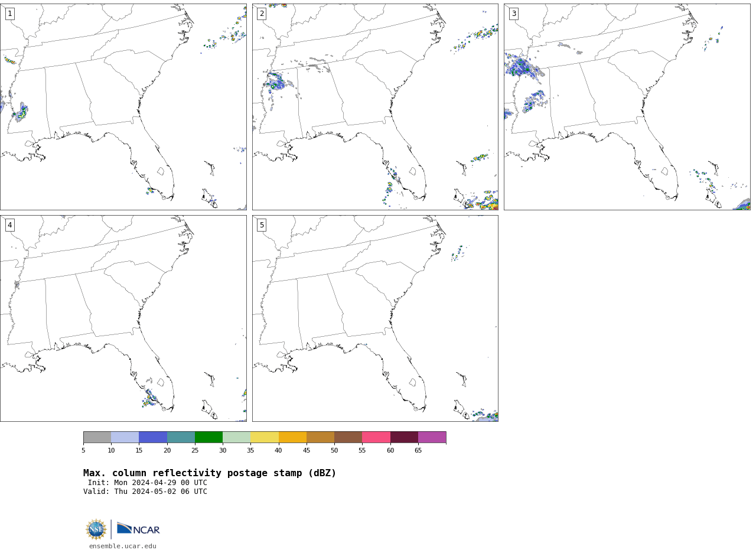Viewport: 756px width, 553px height.
Task: Click the pale green 30-35 dBZ swatch
Action: tap(237, 437)
